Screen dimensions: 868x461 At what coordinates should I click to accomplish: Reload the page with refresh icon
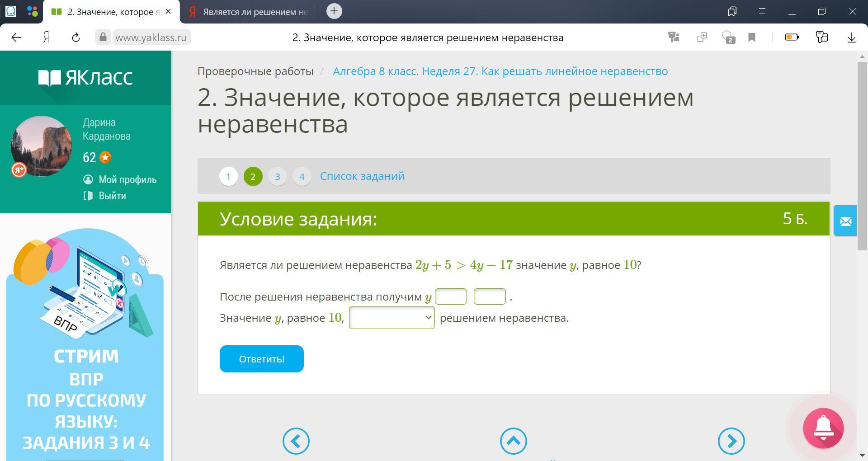tap(76, 38)
